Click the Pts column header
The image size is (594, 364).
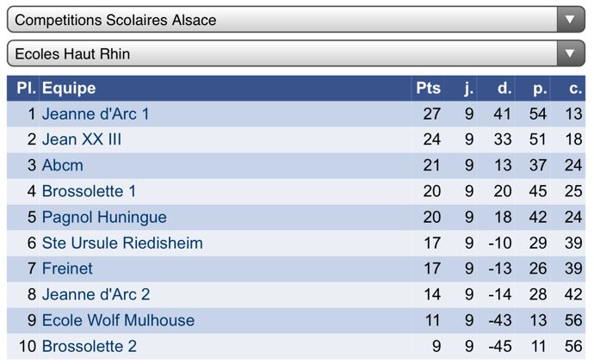pyautogui.click(x=428, y=88)
